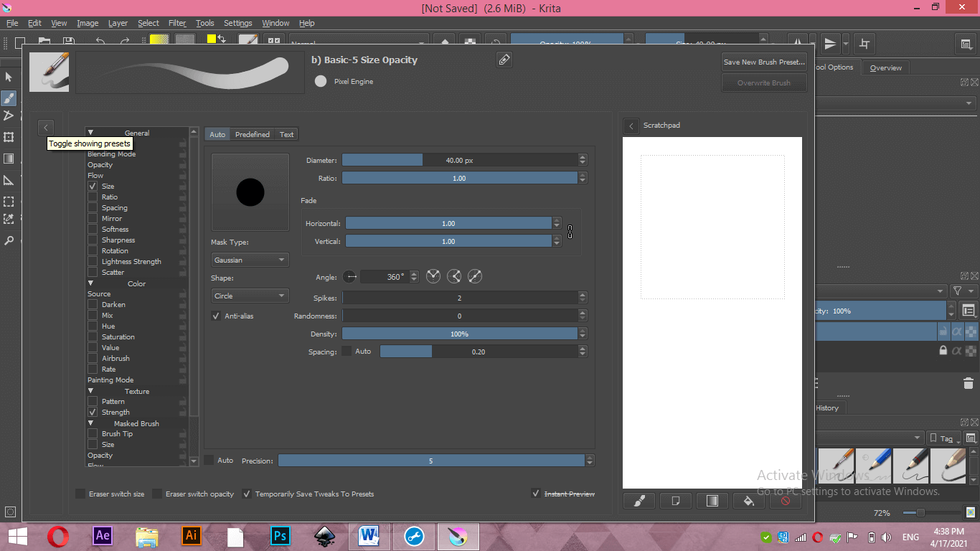Image resolution: width=980 pixels, height=551 pixels.
Task: Click the Save New Brush Preset button
Action: [x=764, y=62]
